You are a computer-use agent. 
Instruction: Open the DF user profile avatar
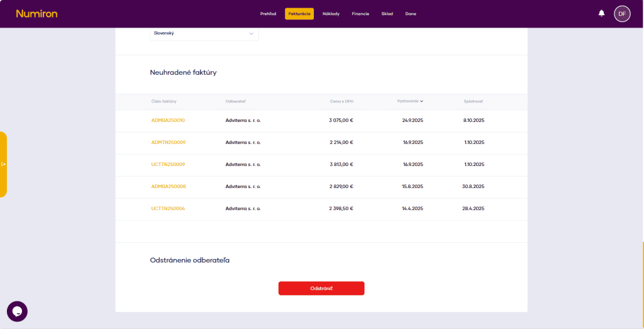[x=622, y=13]
